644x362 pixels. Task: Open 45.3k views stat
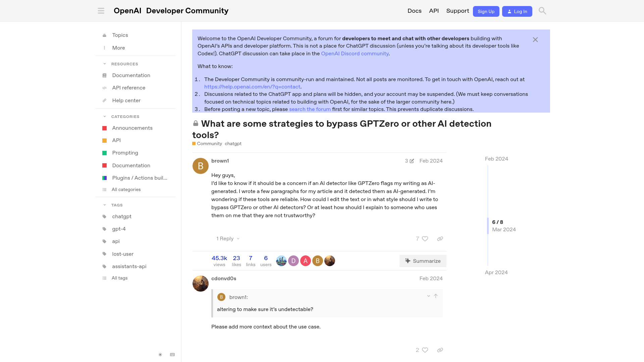[219, 261]
